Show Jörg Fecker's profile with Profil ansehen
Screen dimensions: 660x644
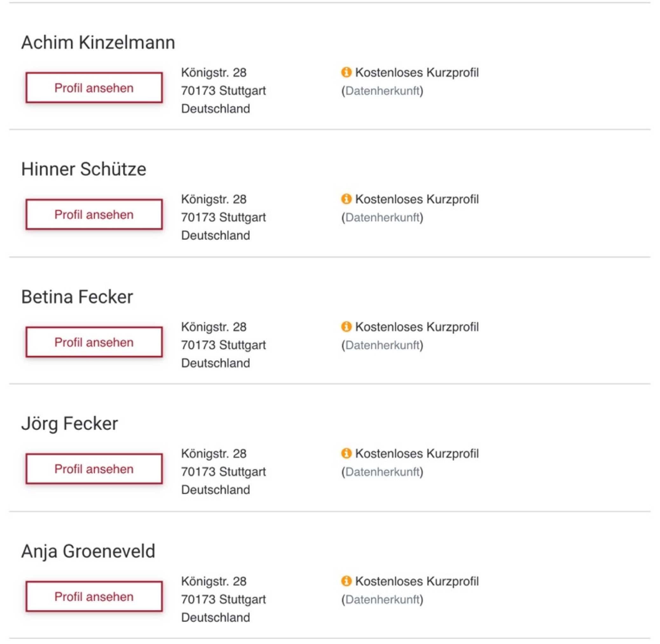94,469
